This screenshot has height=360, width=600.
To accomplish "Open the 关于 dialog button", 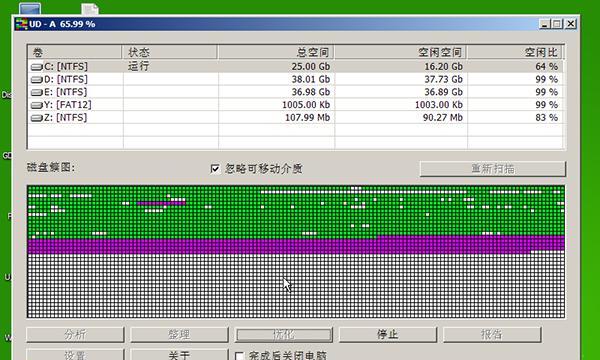I will pyautogui.click(x=179, y=354).
